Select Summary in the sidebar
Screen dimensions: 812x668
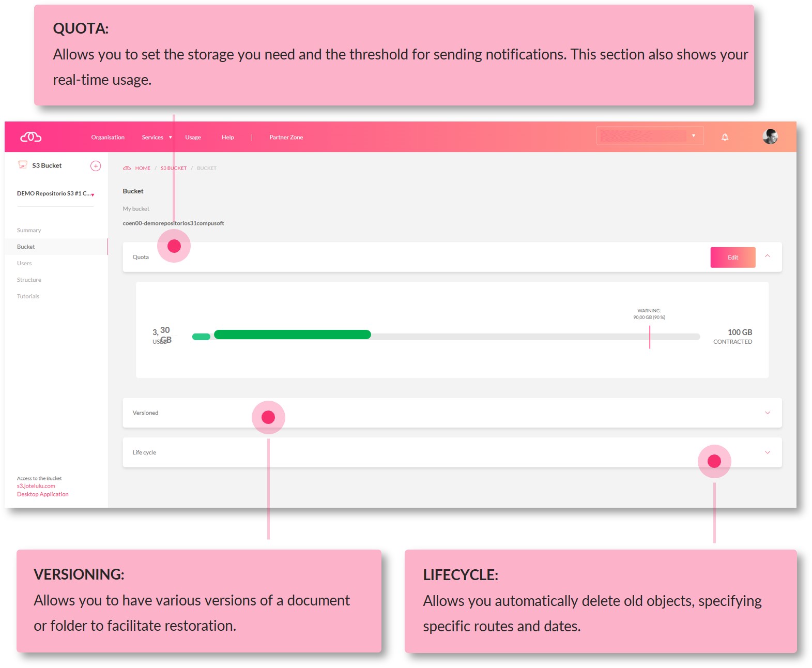(29, 231)
